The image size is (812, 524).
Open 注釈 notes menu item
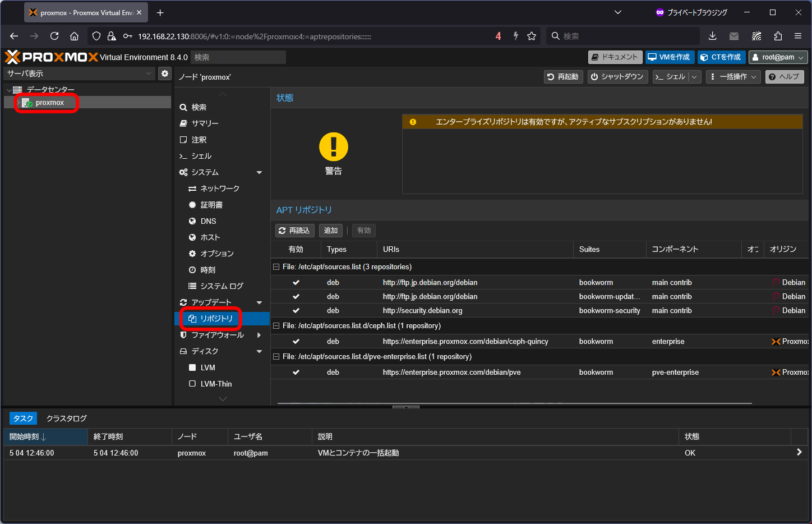[x=222, y=140]
